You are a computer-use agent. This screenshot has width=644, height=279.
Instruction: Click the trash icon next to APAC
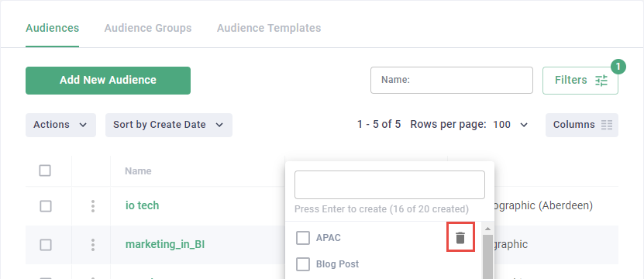coord(460,237)
